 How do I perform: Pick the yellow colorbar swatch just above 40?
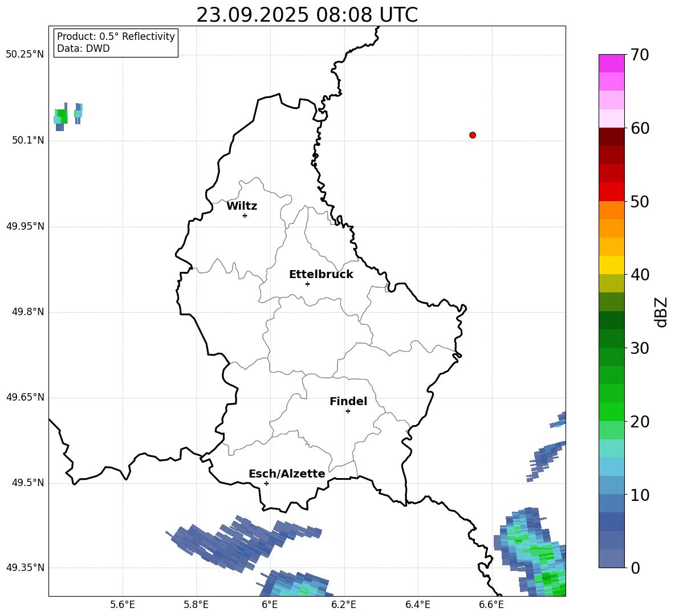click(611, 265)
